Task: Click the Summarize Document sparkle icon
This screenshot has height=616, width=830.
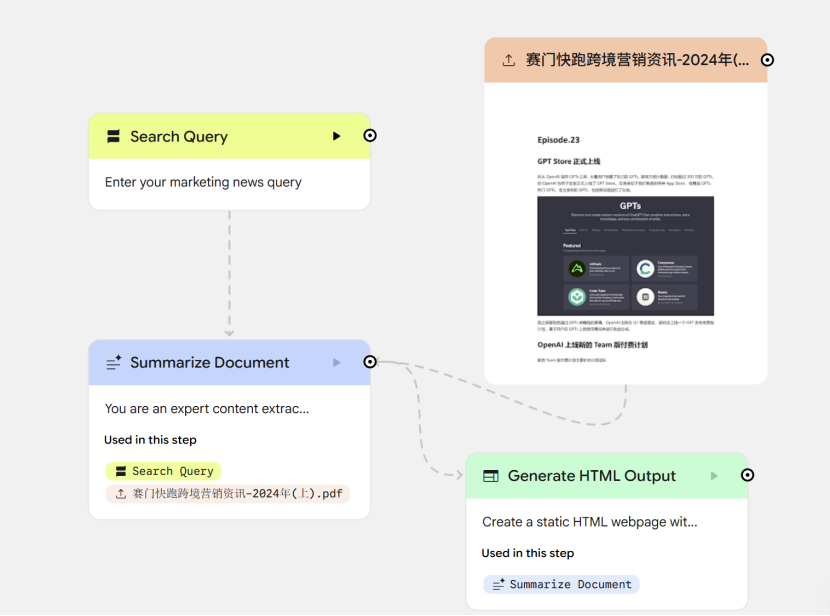Action: [113, 363]
